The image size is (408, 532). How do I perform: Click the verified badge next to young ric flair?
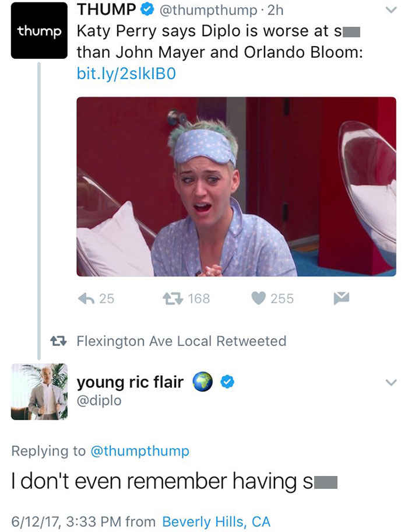pos(228,382)
